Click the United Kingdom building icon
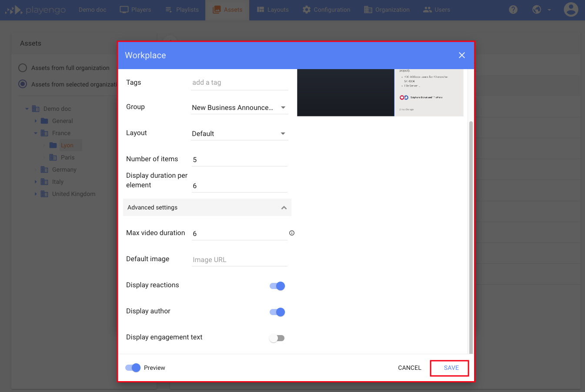585x392 pixels. click(x=44, y=194)
